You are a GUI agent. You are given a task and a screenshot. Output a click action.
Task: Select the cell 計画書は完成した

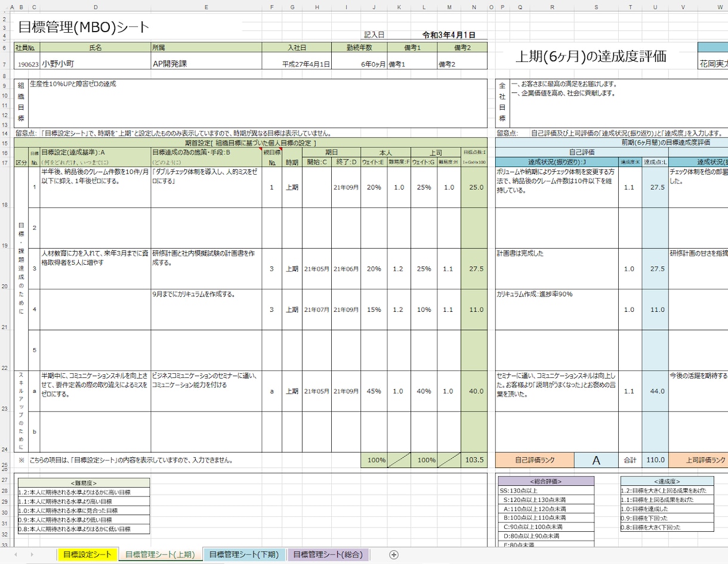point(557,269)
